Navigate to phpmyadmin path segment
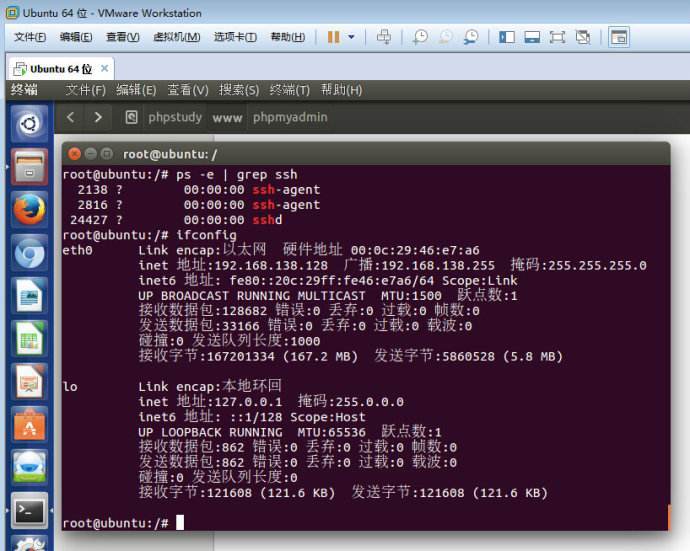Viewport: 690px width, 551px height. point(290,118)
